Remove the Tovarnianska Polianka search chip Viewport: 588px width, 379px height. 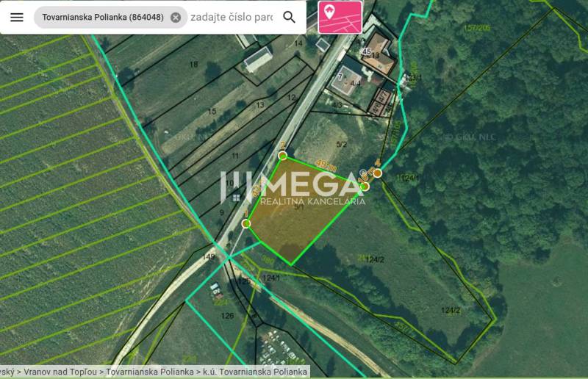pos(176,18)
